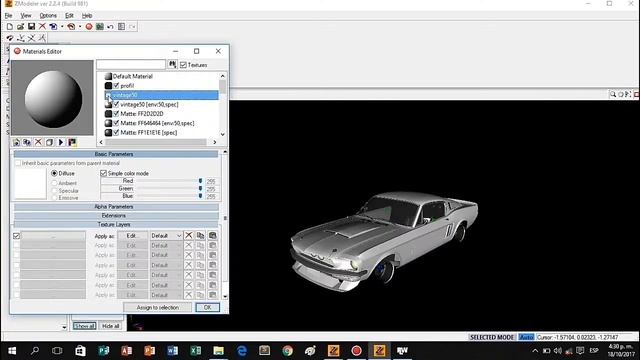
Task: Delete the material using the red X under preview
Action: [x=38, y=142]
